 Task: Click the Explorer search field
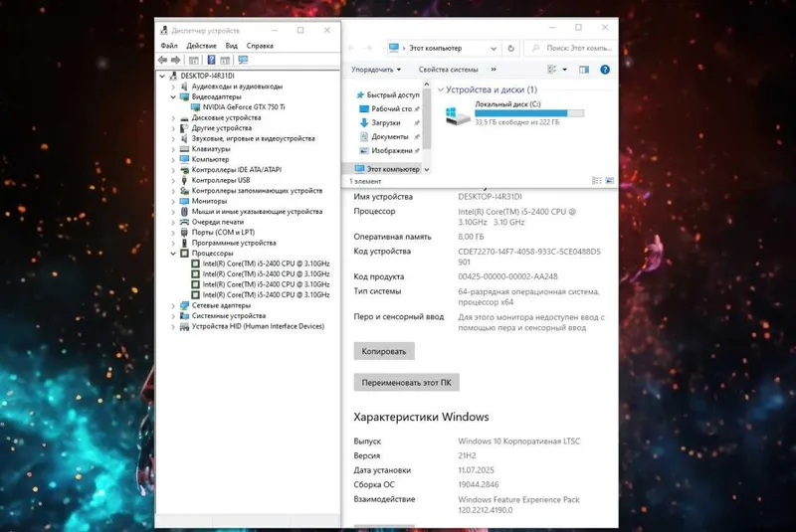pyautogui.click(x=571, y=48)
